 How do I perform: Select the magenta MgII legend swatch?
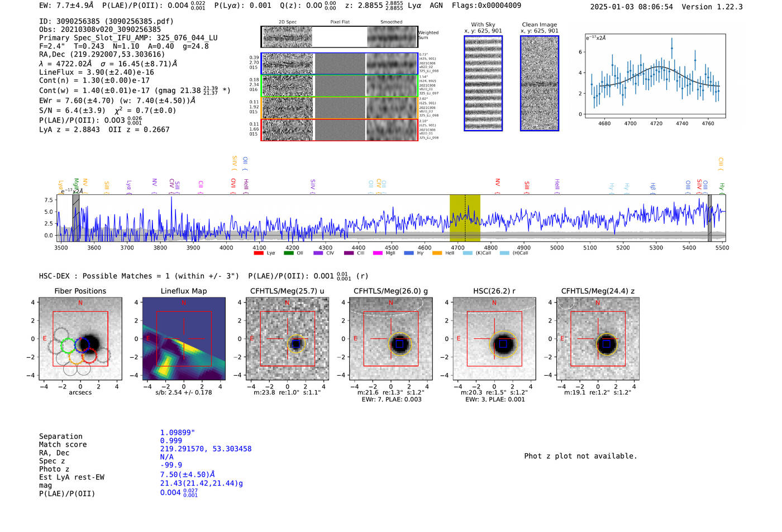coord(378,253)
